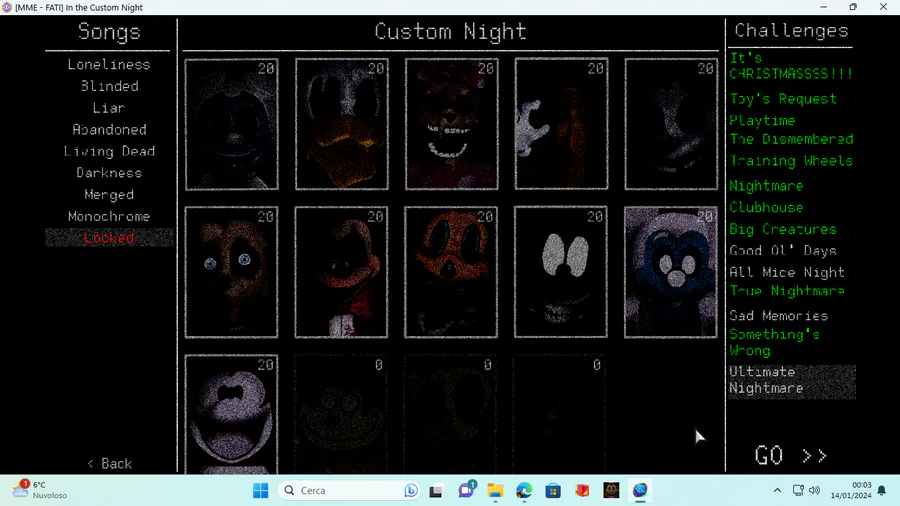This screenshot has width=900, height=506.
Task: Select the portrait with white glove hand
Action: click(561, 124)
